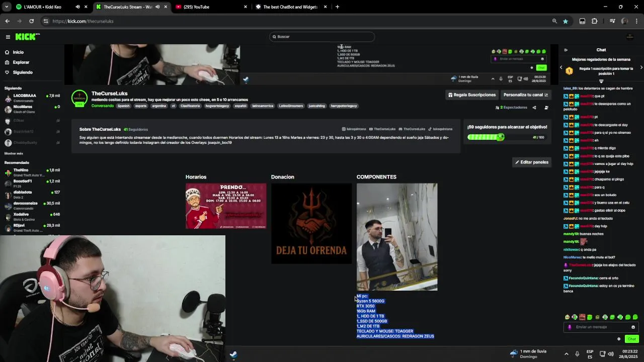Click Regala Suscripciones button
The height and width of the screenshot is (362, 644).
click(472, 95)
